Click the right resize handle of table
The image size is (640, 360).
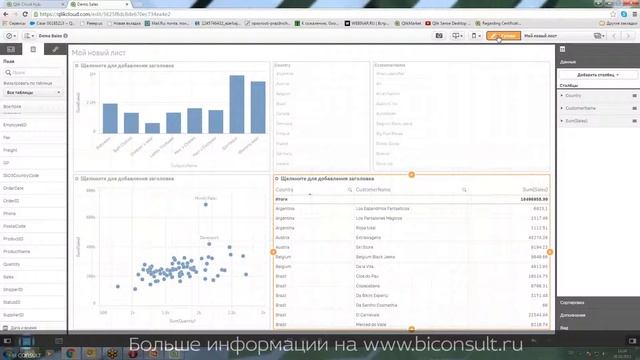point(550,252)
